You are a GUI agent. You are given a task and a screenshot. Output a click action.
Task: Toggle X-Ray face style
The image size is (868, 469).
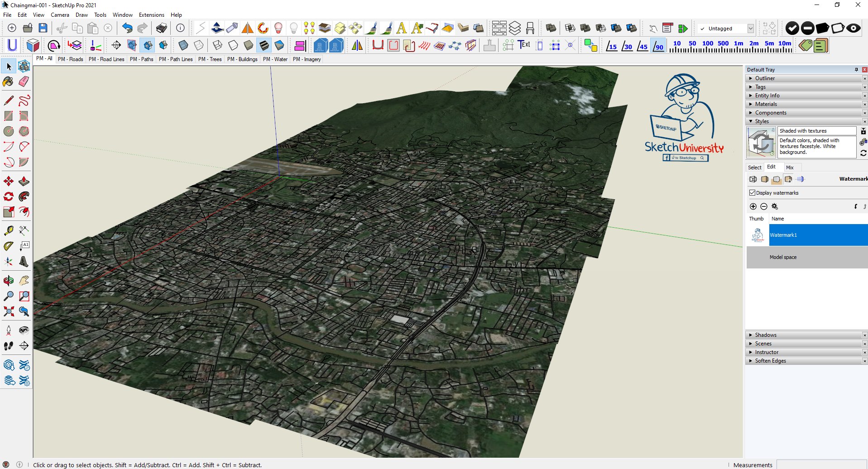tap(183, 45)
